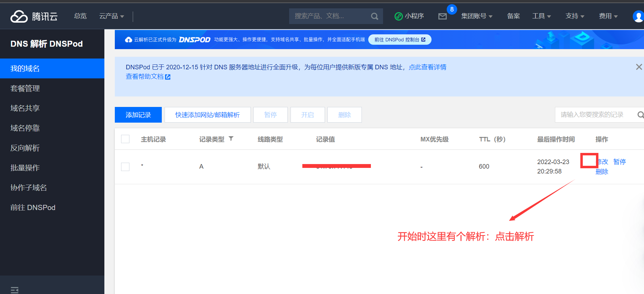Viewport: 644px width, 294px height.
Task: Open 备案 in top navigation
Action: pyautogui.click(x=513, y=16)
